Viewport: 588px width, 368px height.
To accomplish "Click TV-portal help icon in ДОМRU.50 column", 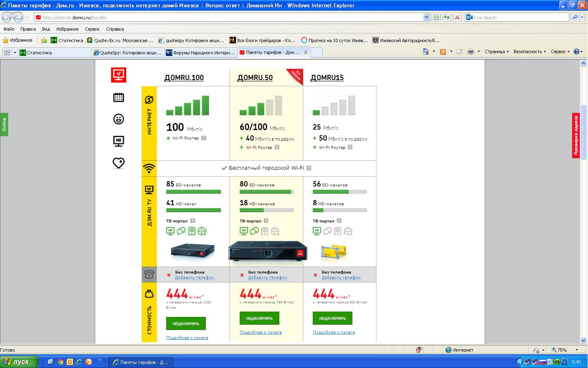I will tap(266, 221).
